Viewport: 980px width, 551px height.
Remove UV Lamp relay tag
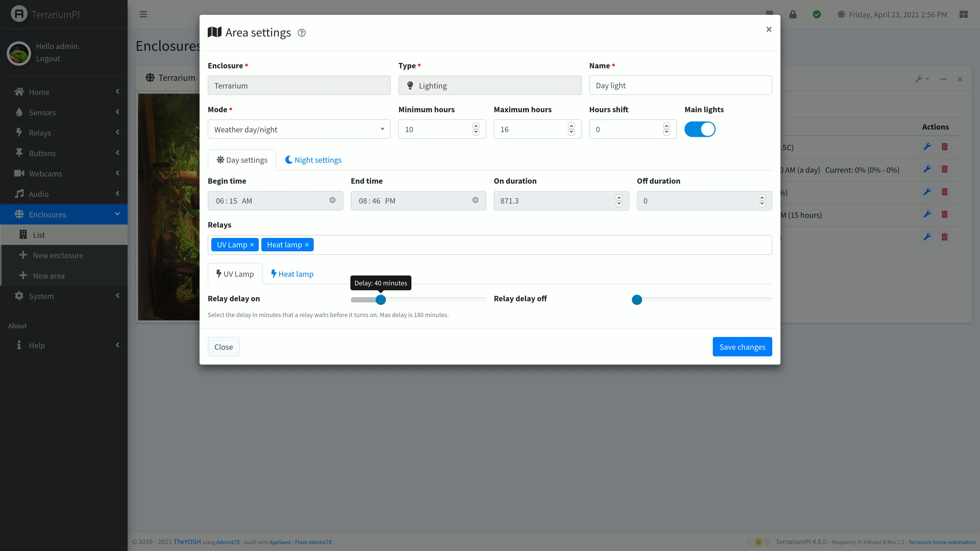pos(252,245)
